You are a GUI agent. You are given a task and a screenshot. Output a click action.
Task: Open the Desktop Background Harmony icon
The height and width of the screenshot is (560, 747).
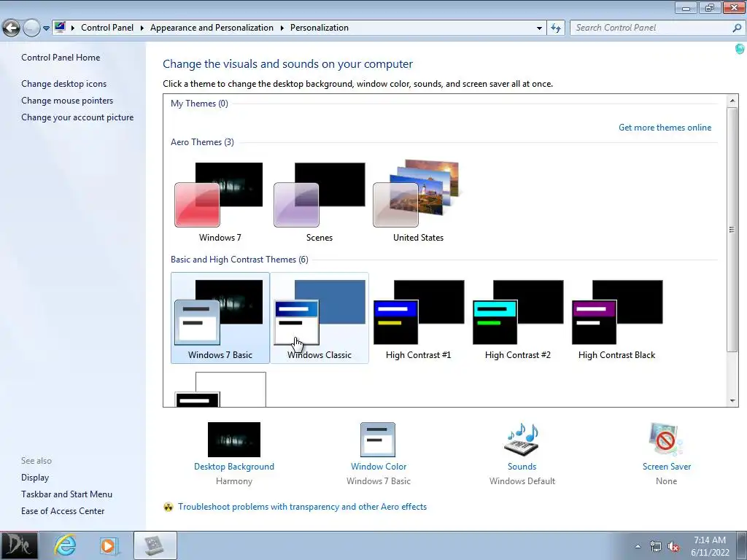(234, 440)
